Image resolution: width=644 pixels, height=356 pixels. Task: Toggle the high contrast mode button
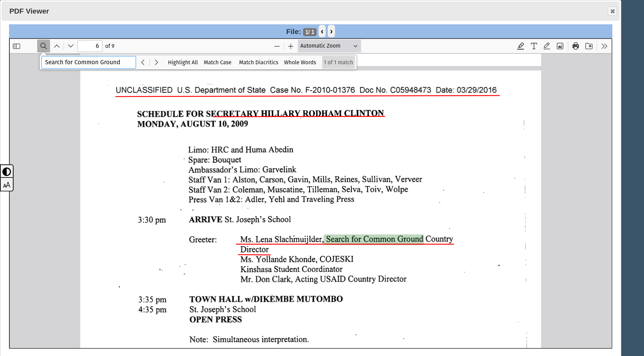tap(7, 172)
